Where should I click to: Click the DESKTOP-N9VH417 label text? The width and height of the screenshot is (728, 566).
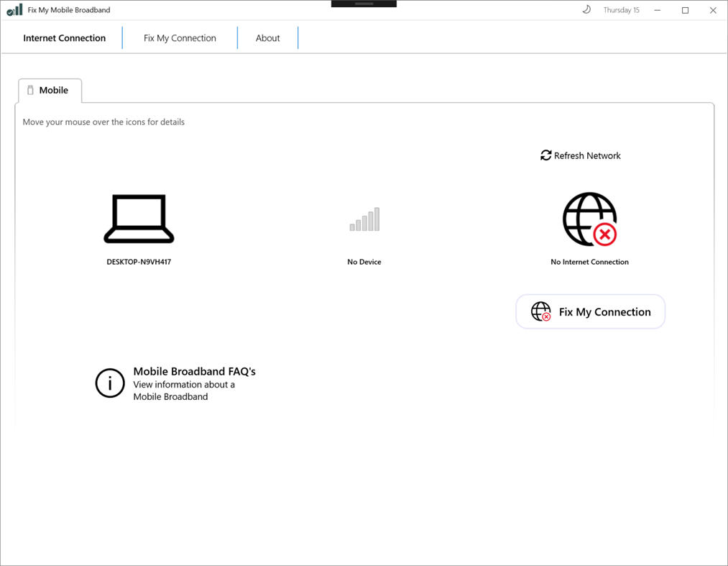click(139, 262)
